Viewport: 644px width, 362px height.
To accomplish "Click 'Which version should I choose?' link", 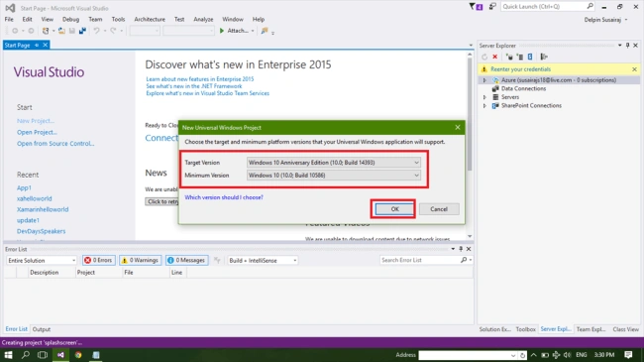I will 224,197.
